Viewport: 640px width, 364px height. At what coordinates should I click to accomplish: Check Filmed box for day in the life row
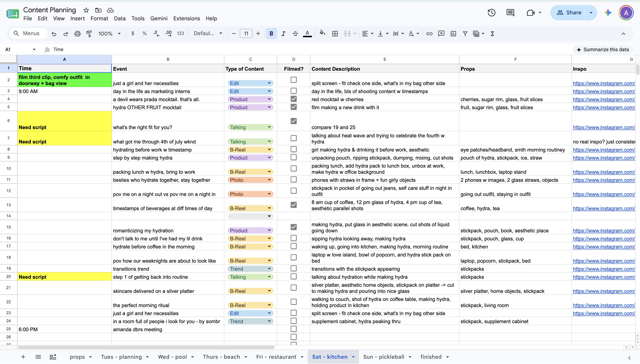294,91
